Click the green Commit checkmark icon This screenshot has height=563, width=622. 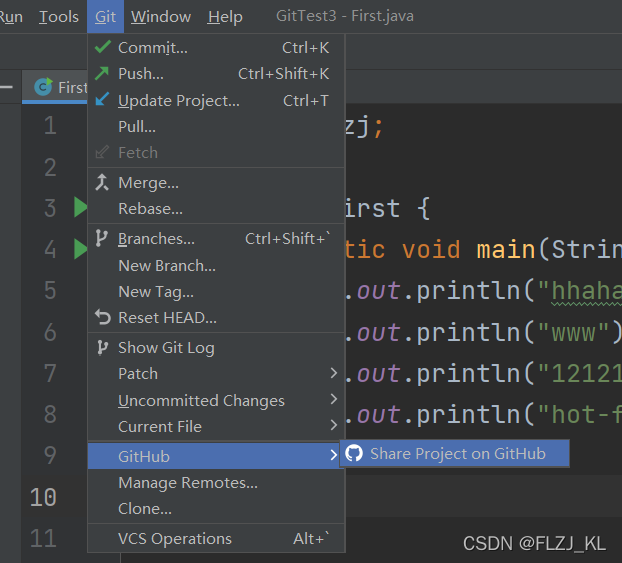coord(103,47)
